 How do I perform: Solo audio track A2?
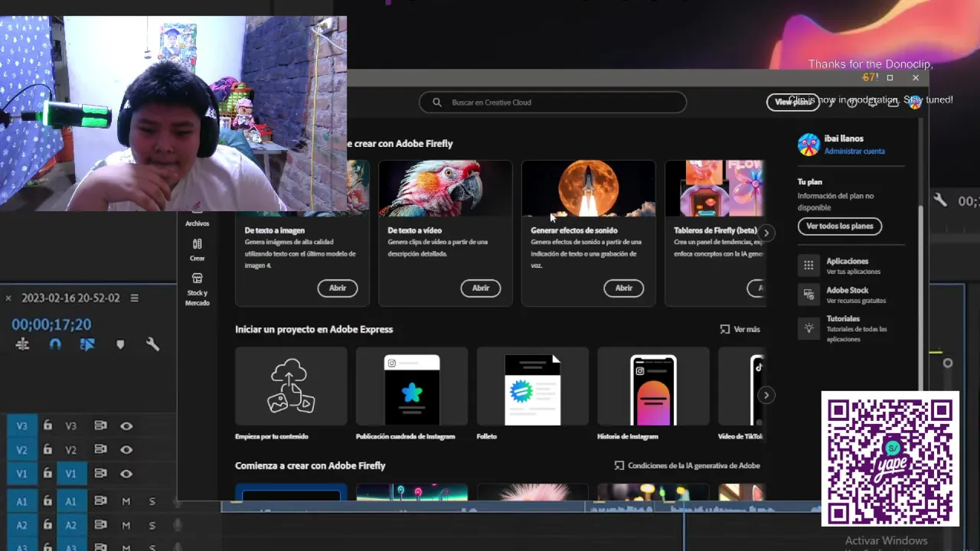(152, 525)
